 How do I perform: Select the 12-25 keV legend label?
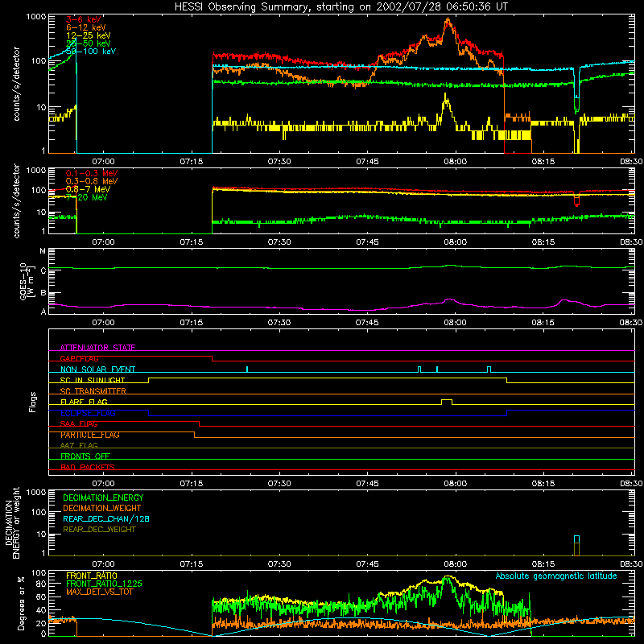[x=89, y=35]
